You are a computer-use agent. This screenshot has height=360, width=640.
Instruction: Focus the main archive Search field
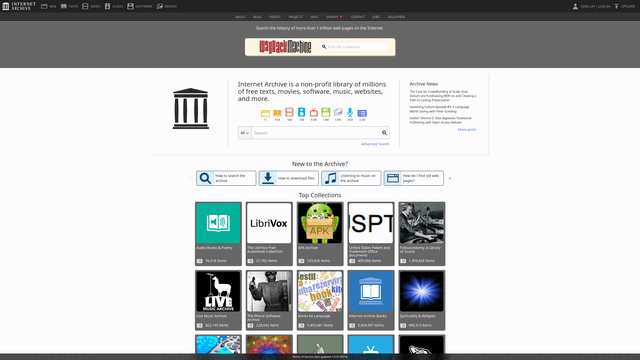(316, 133)
